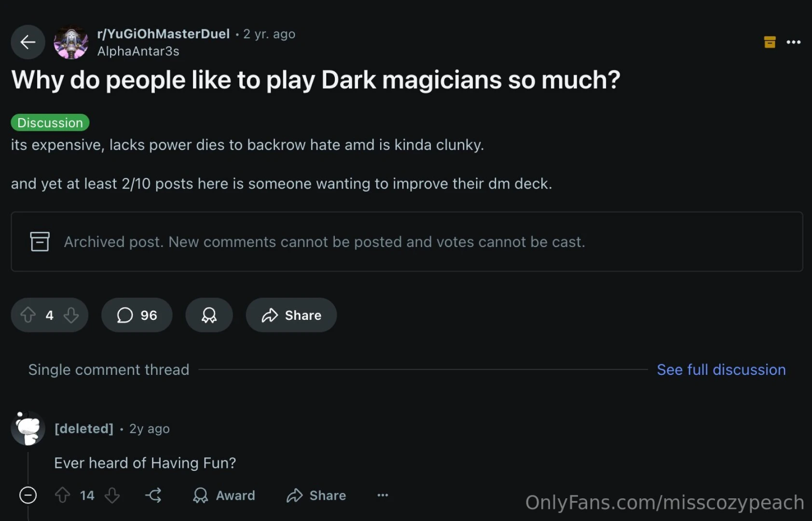Open the AlphaAntar3s subreddit avatar
The image size is (812, 521).
click(x=71, y=42)
